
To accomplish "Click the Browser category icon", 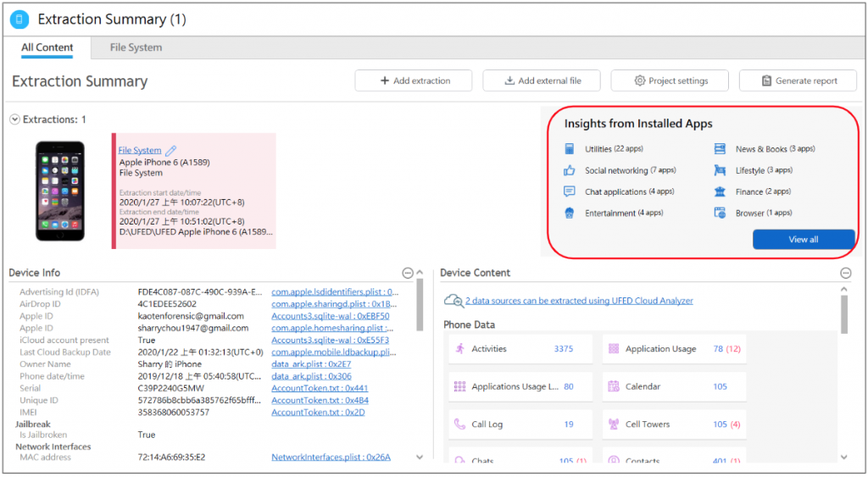I will pyautogui.click(x=720, y=213).
